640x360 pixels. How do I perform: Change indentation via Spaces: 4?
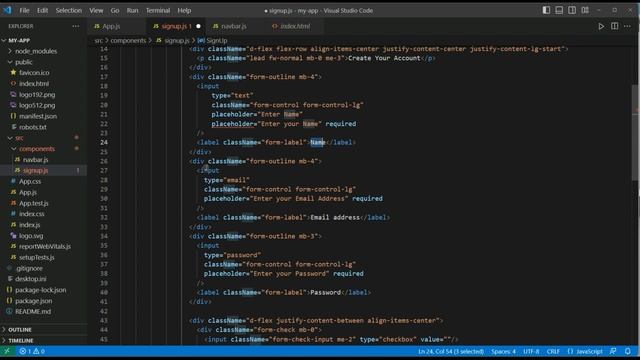coord(503,351)
